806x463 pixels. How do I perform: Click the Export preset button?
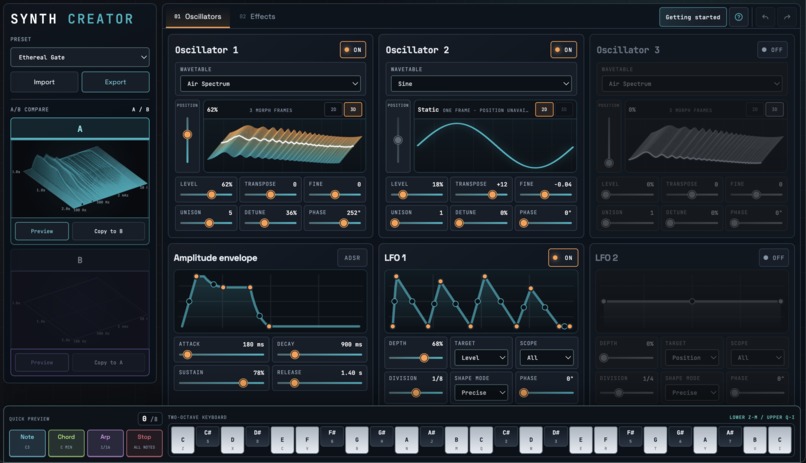click(115, 82)
